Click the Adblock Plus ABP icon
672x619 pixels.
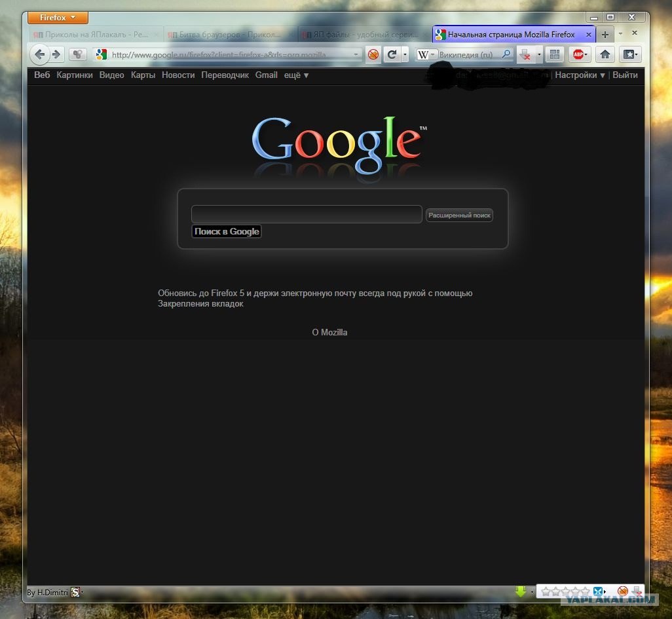click(578, 54)
